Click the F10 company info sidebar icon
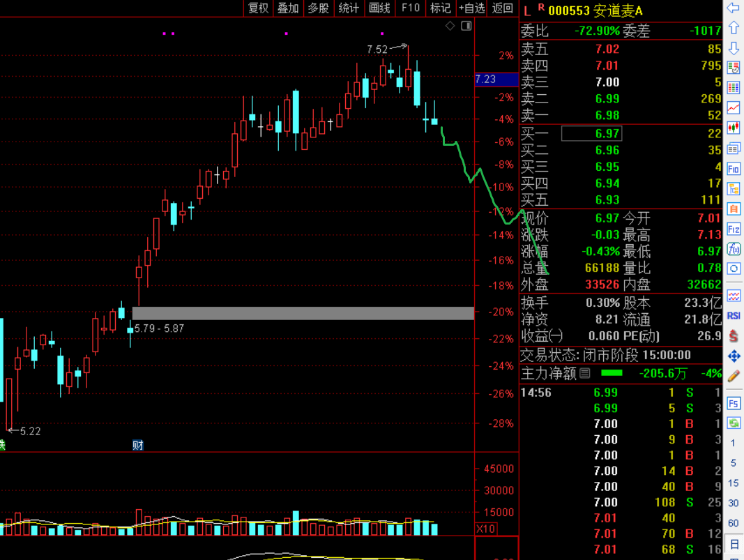This screenshot has width=744, height=560. tap(734, 169)
